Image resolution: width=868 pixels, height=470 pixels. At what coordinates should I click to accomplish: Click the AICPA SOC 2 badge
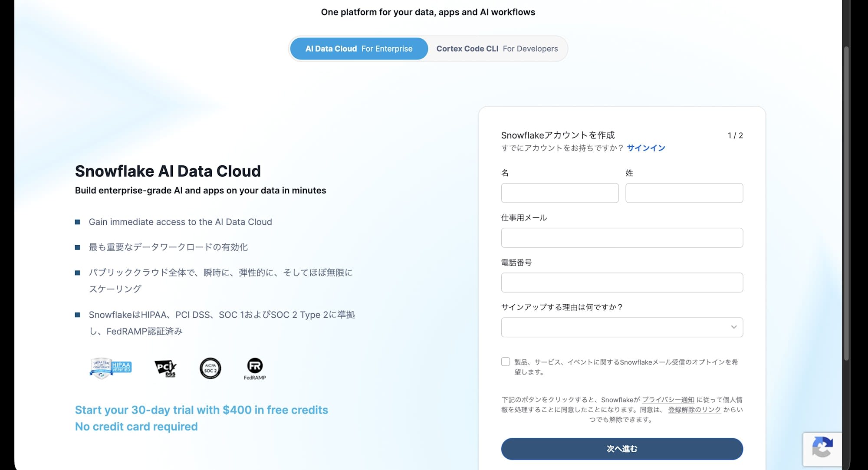(x=210, y=368)
